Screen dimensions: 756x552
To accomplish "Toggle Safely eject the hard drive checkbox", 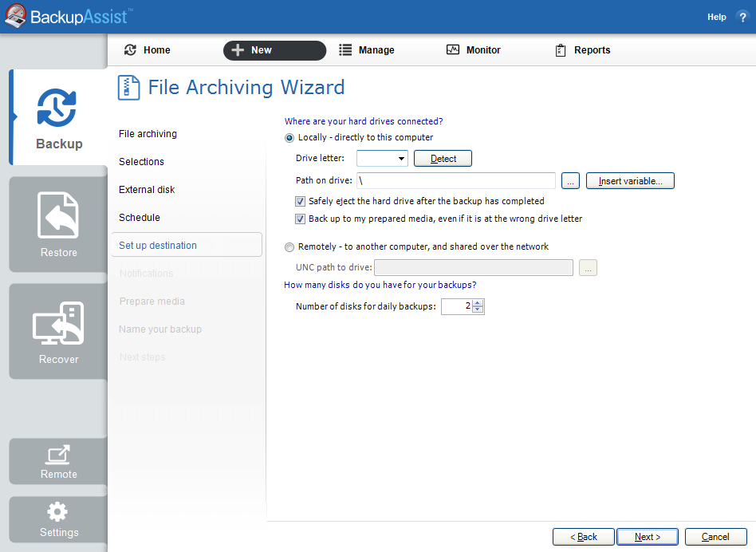I will tap(300, 201).
